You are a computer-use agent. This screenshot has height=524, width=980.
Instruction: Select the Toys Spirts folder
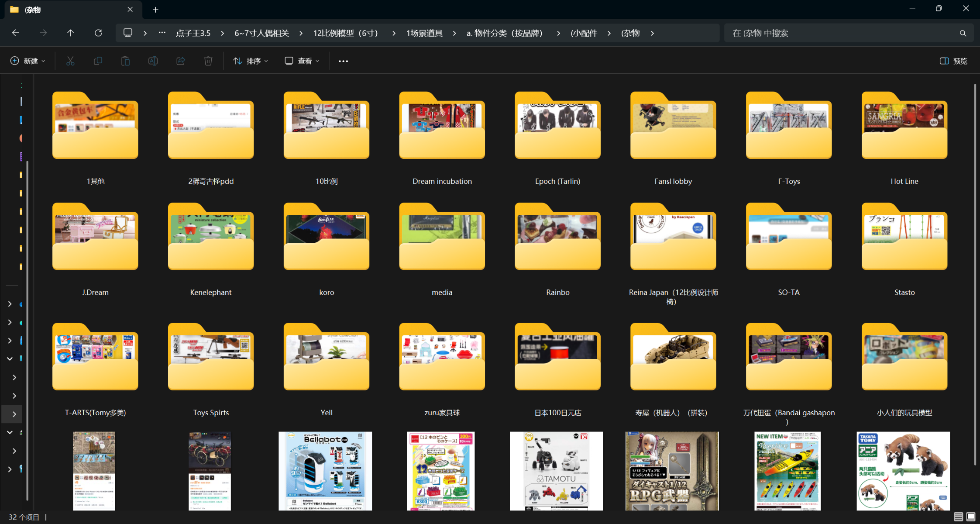pos(211,369)
